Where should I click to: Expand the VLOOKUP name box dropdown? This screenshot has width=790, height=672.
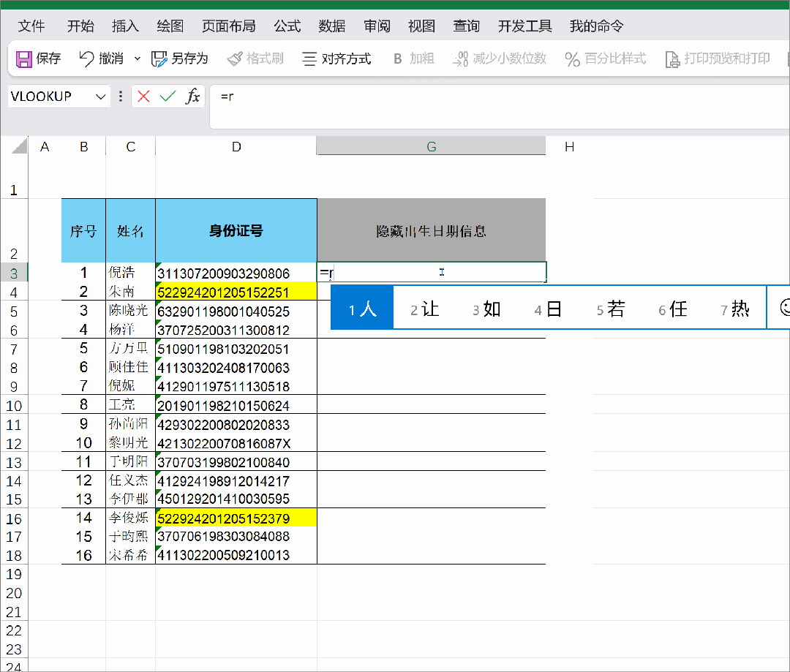(x=101, y=97)
